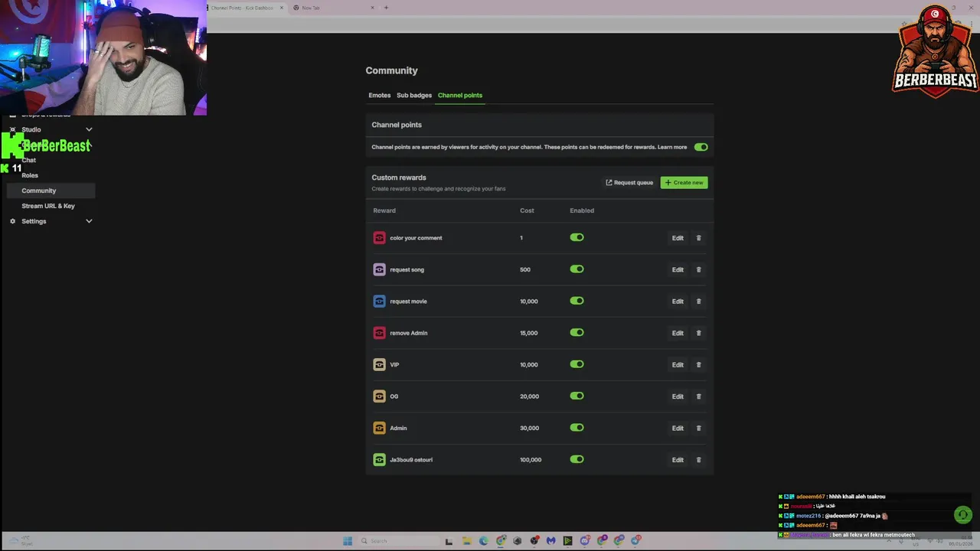
Task: Collapse the Studio section chevron
Action: coord(89,129)
